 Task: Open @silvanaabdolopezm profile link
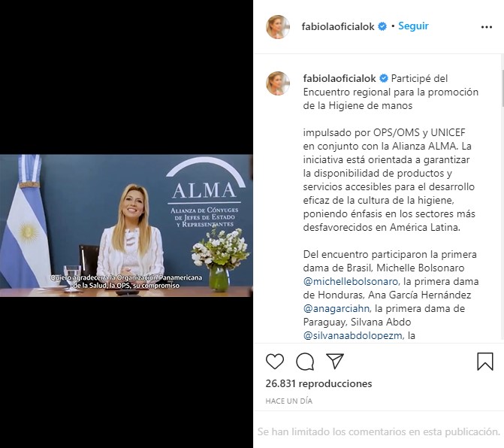click(x=352, y=335)
